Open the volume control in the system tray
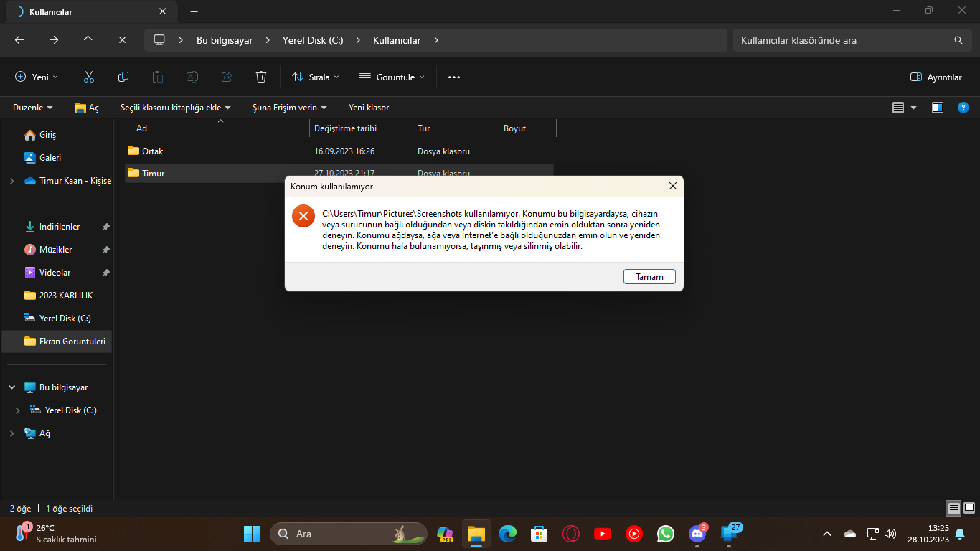Image resolution: width=980 pixels, height=551 pixels. click(x=890, y=534)
